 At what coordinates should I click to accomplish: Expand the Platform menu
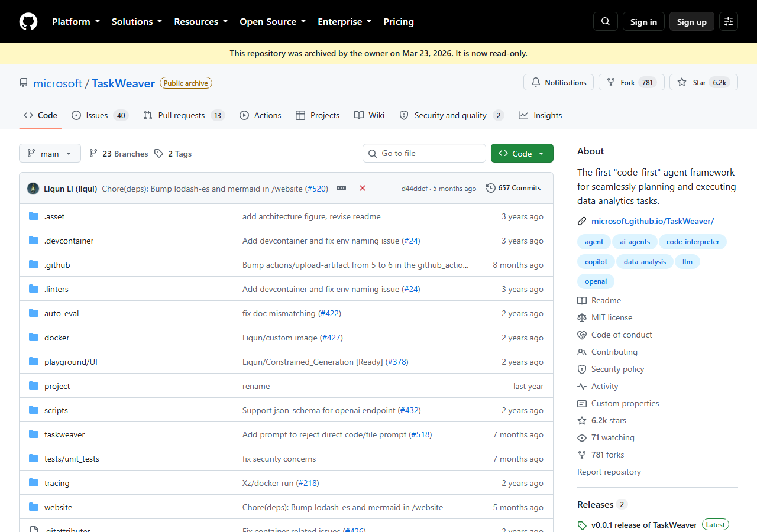[76, 22]
